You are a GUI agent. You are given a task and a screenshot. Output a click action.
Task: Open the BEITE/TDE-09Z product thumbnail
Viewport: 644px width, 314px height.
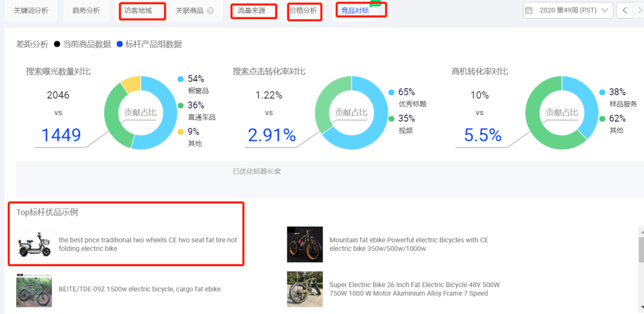pyautogui.click(x=34, y=290)
